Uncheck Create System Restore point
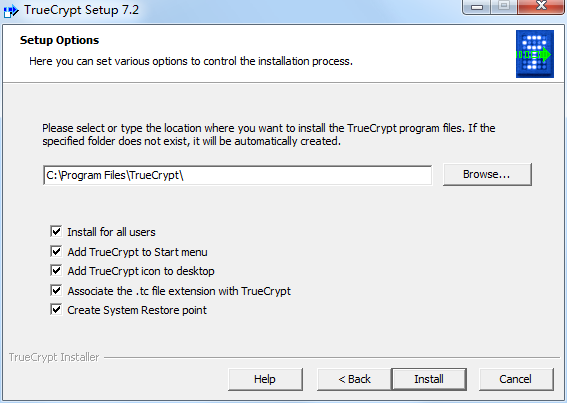567x403 pixels. point(56,309)
